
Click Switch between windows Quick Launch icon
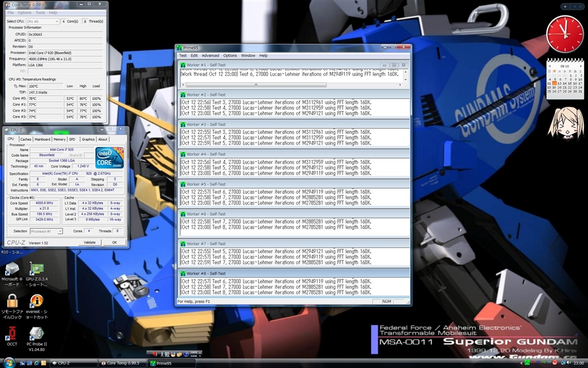tap(29, 363)
